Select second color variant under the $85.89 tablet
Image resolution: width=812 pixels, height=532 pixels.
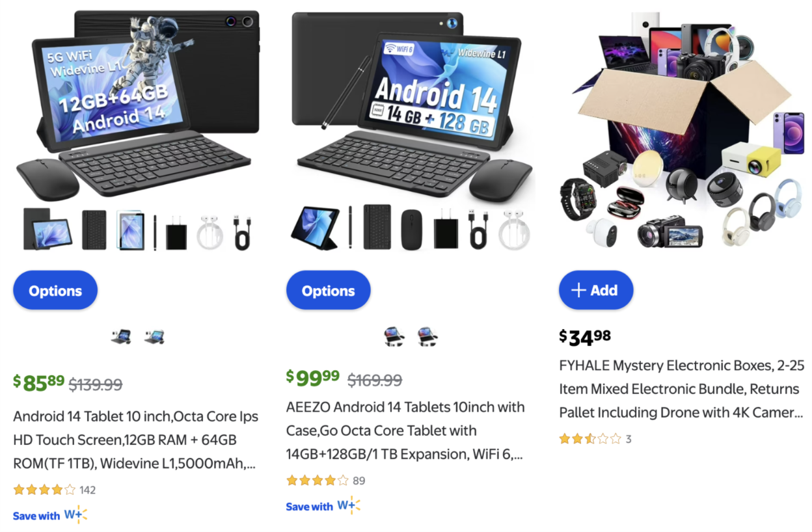tap(154, 337)
